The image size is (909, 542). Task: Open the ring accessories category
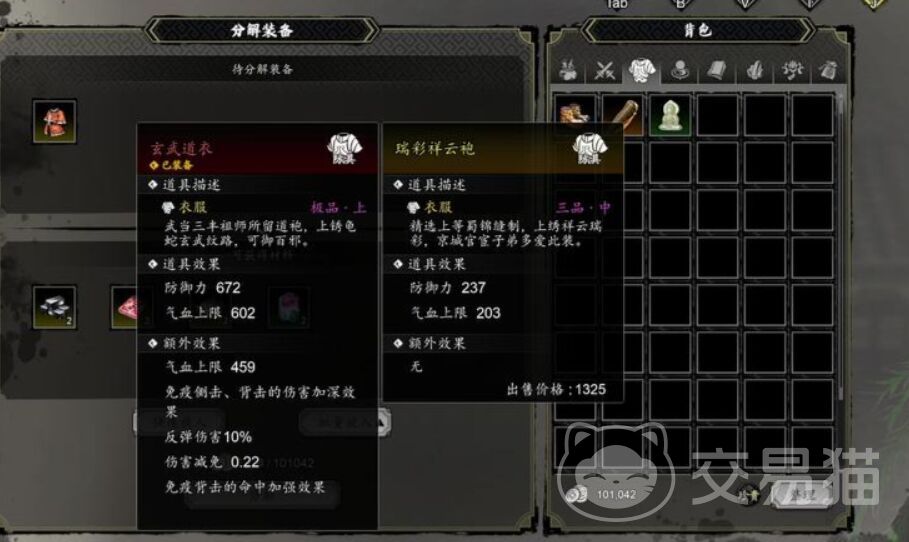[679, 71]
